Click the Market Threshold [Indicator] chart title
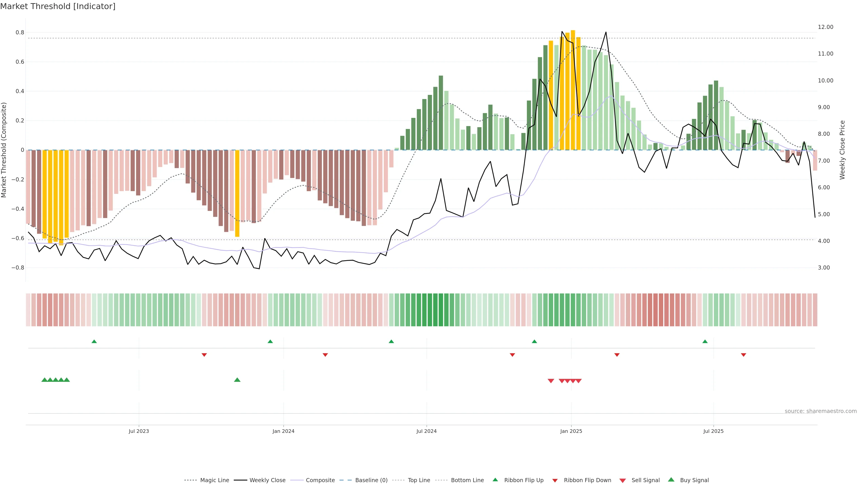This screenshot has height=488, width=868. 58,6
